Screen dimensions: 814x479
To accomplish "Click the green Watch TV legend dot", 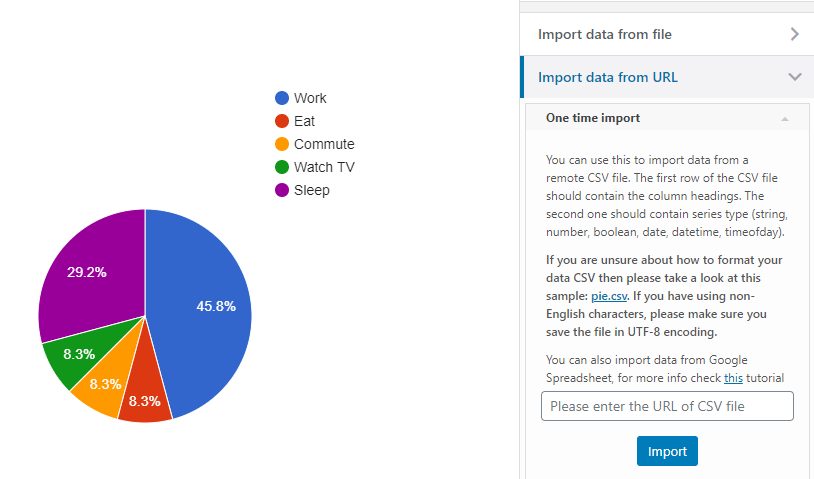I will [282, 167].
